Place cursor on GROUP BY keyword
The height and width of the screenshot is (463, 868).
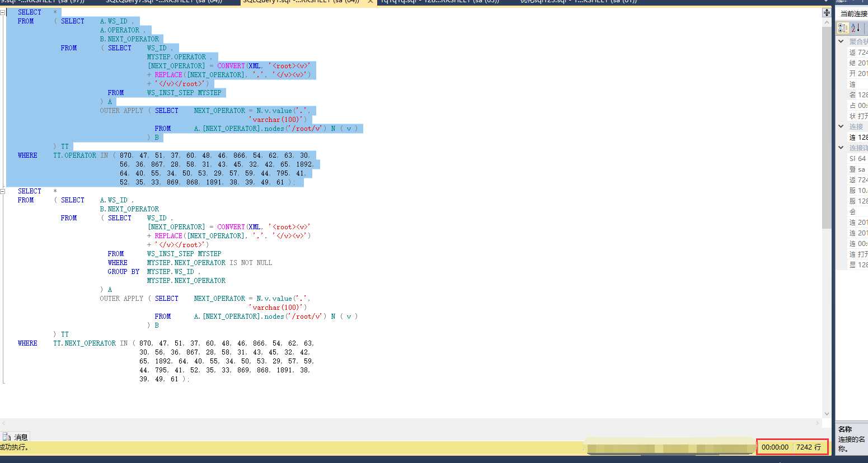coord(124,272)
